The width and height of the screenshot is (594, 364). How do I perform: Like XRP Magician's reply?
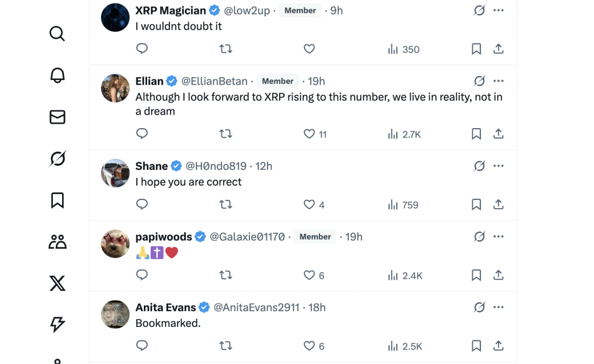tap(309, 49)
